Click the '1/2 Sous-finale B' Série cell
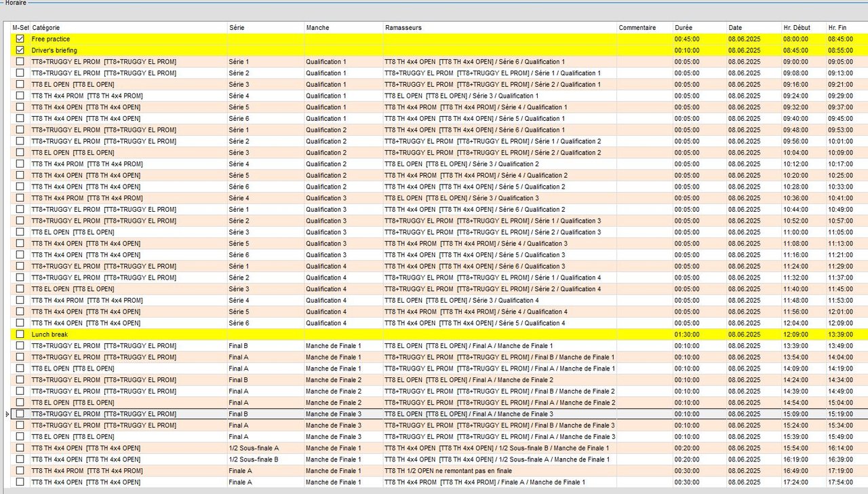The width and height of the screenshot is (868, 494). [x=265, y=459]
